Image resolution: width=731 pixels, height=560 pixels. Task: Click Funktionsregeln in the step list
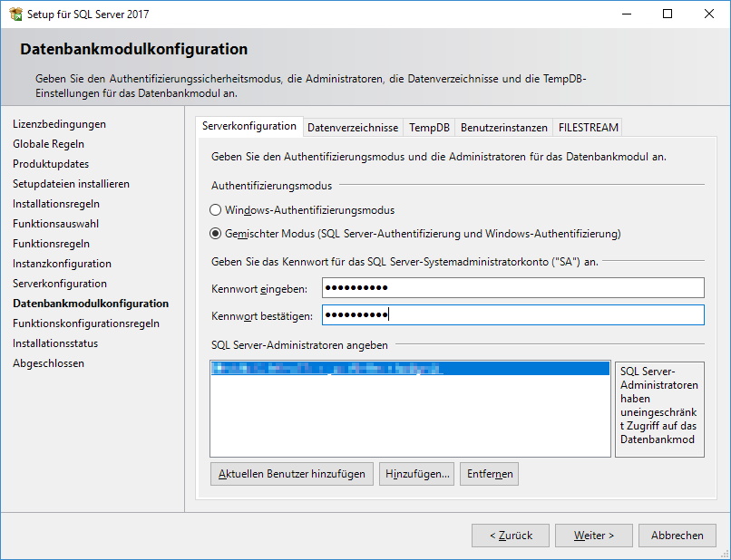[x=52, y=244]
